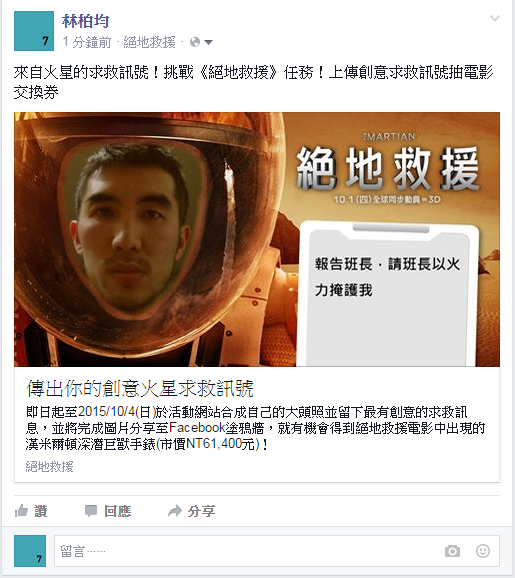515x578 pixels.
Task: Open the poster's profile picture
Action: [34, 31]
